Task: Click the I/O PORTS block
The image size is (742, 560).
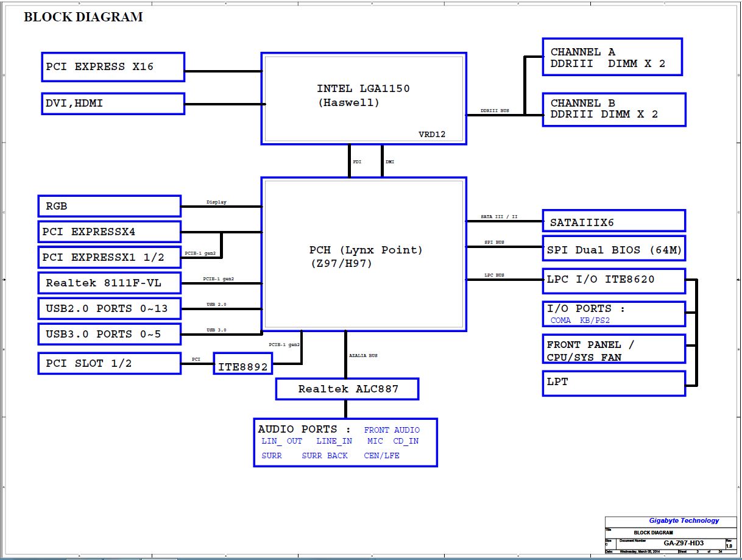Action: point(613,314)
